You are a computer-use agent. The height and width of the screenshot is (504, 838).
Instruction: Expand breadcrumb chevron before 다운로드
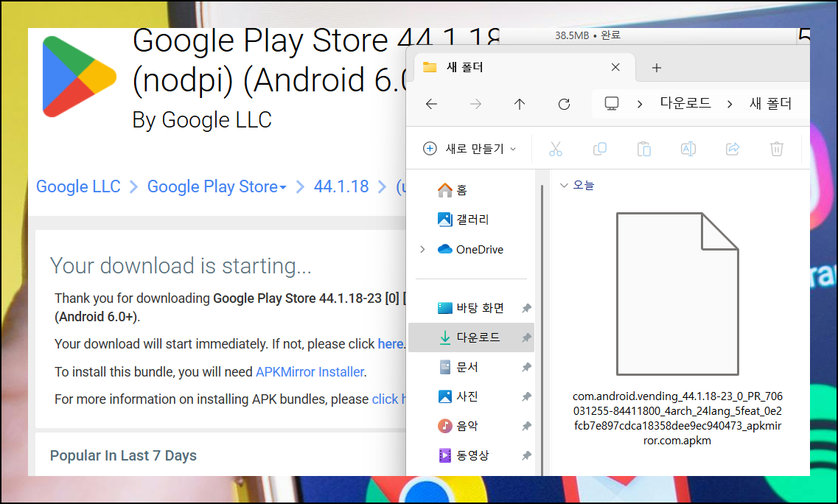coord(640,104)
